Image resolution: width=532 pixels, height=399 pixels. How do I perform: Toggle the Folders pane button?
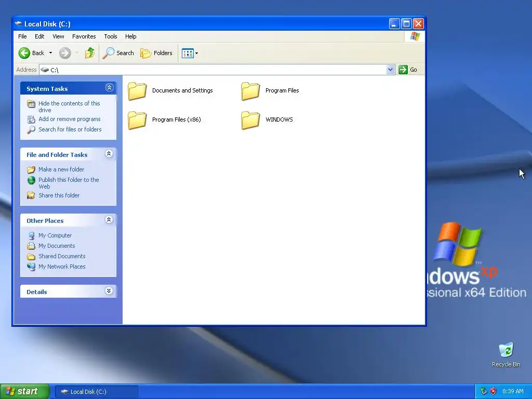click(x=156, y=53)
